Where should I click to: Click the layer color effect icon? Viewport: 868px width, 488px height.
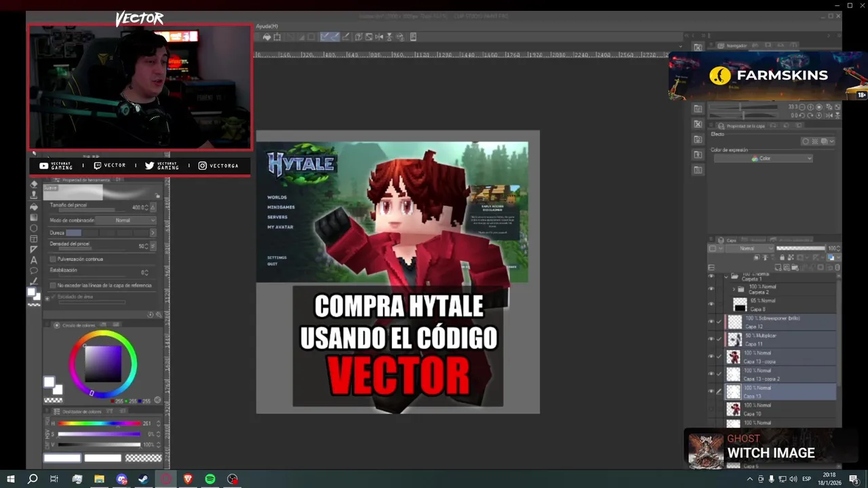click(824, 141)
